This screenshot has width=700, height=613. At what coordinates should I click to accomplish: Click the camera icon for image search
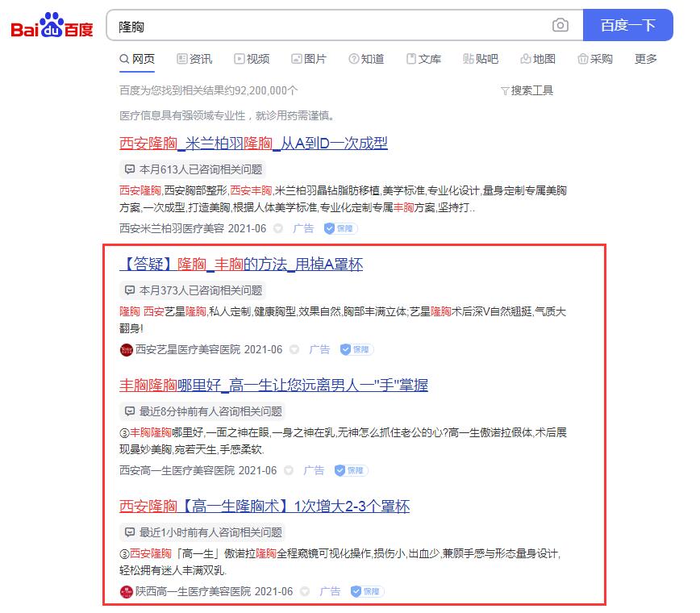tap(560, 25)
